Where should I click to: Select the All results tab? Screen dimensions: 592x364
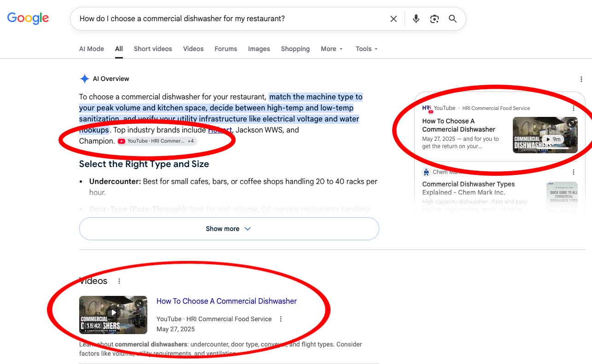pos(119,49)
